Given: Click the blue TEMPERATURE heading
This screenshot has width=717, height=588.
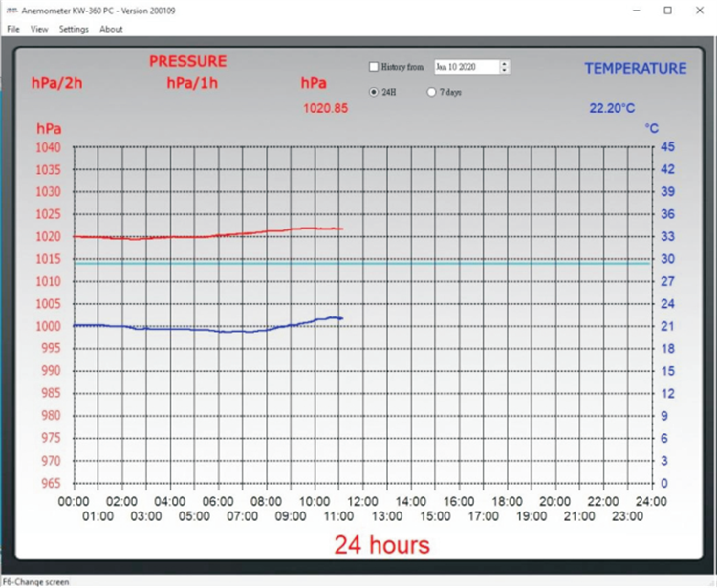Looking at the screenshot, I should [x=635, y=68].
